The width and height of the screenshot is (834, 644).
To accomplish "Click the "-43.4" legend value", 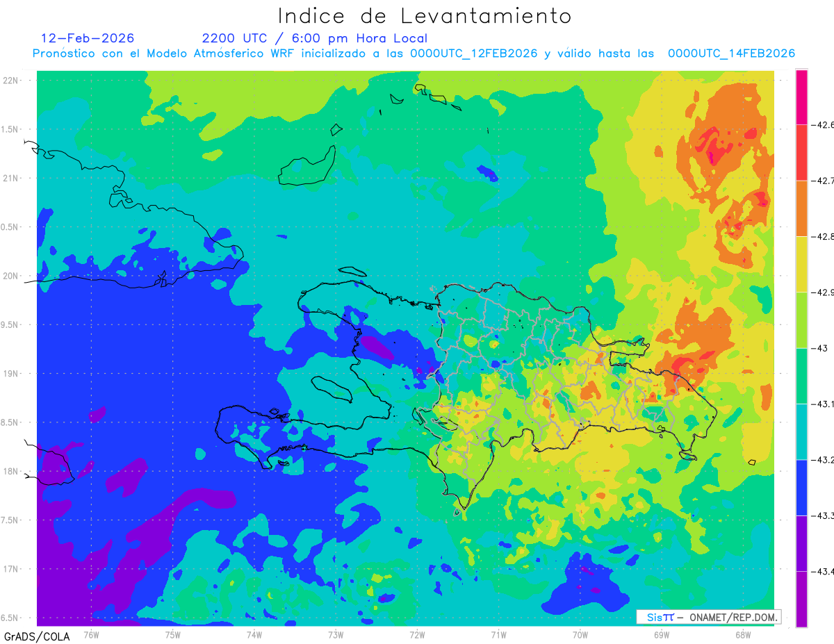I will pyautogui.click(x=822, y=572).
